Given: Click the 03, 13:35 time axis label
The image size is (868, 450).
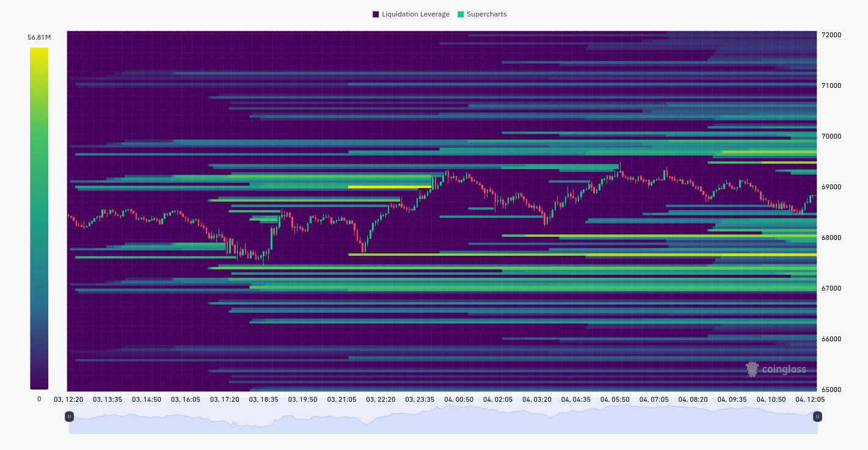Looking at the screenshot, I should [x=108, y=399].
